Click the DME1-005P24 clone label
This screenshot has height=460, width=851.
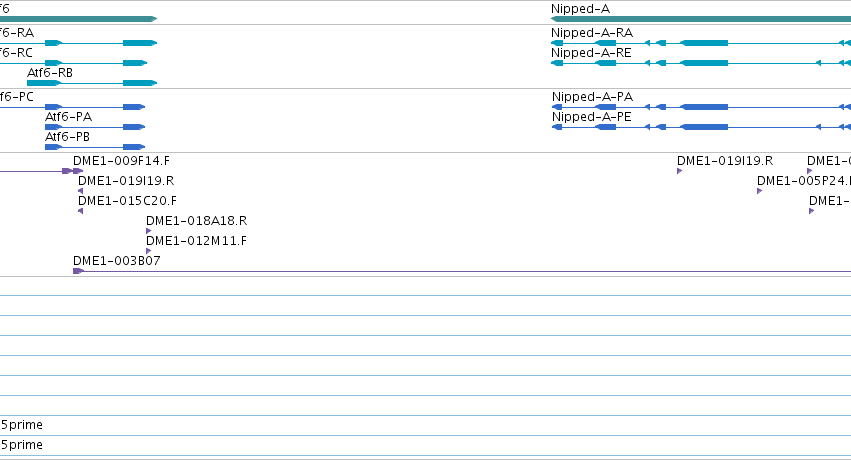coord(804,181)
